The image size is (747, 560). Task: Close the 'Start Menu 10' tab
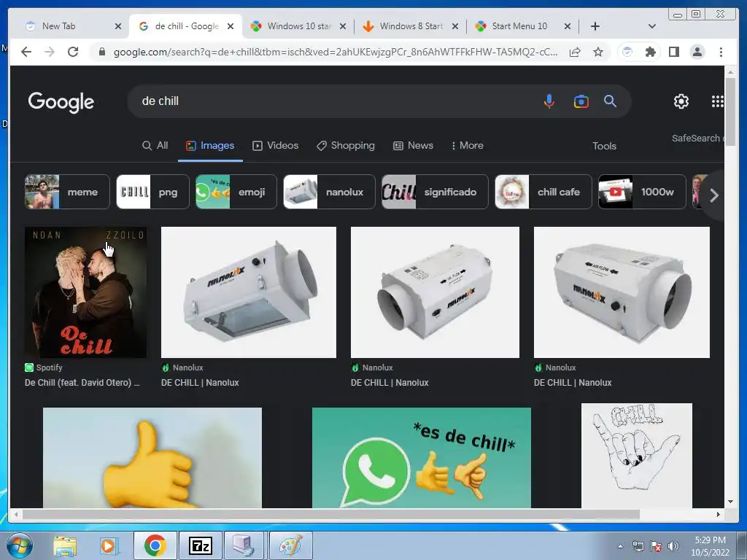tap(568, 26)
